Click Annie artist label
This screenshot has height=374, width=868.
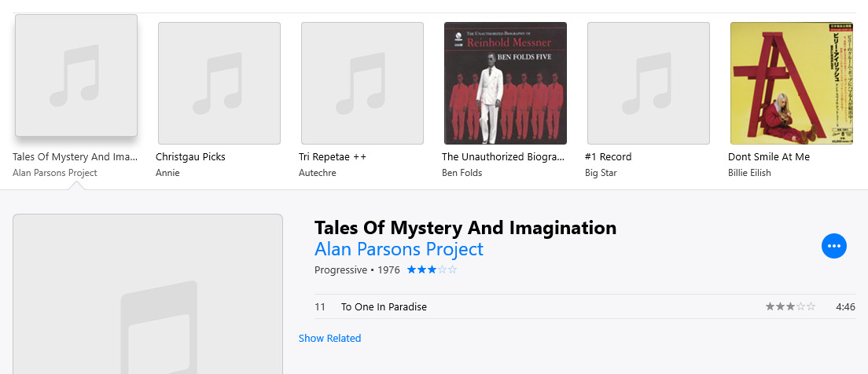point(167,173)
